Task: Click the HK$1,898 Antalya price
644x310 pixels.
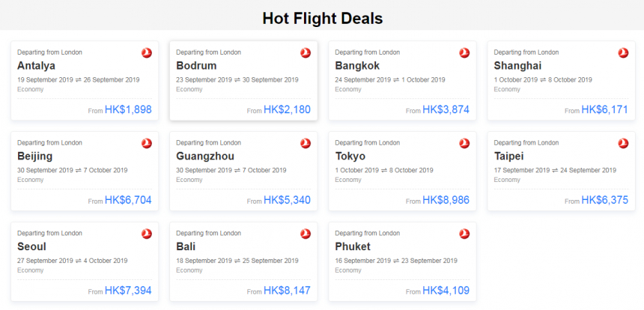Action: (x=128, y=109)
